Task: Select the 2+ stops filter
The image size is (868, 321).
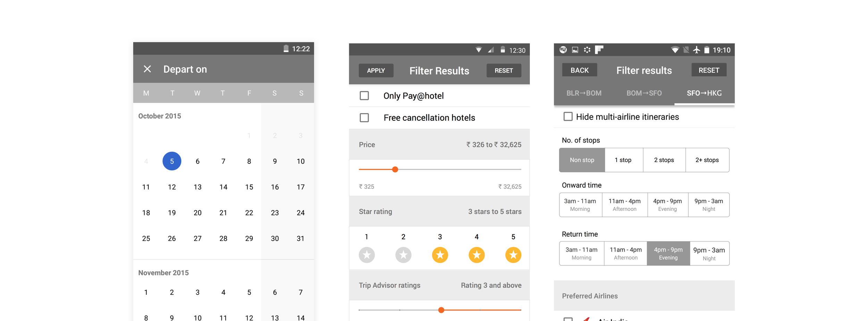Action: (x=707, y=160)
